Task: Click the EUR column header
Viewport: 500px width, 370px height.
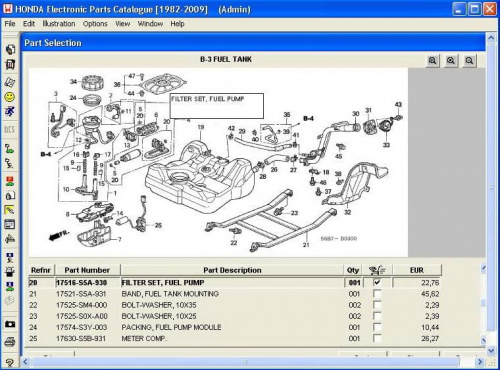Action: pyautogui.click(x=417, y=270)
